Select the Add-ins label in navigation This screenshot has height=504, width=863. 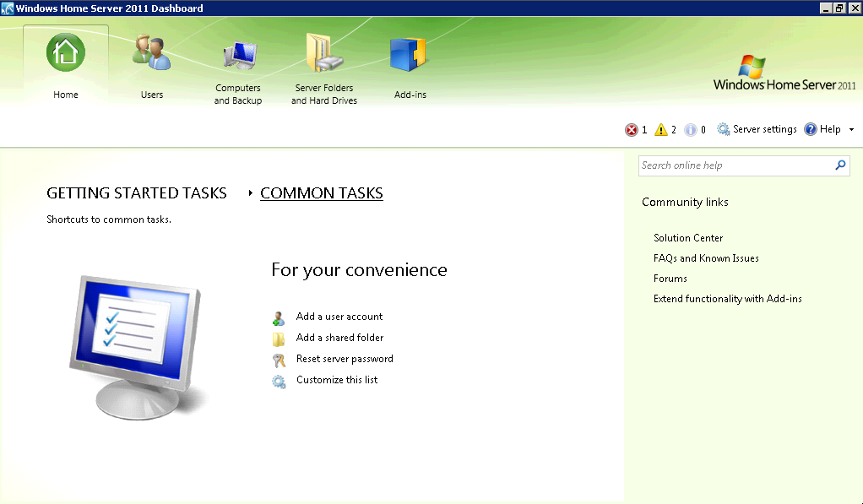coord(410,95)
